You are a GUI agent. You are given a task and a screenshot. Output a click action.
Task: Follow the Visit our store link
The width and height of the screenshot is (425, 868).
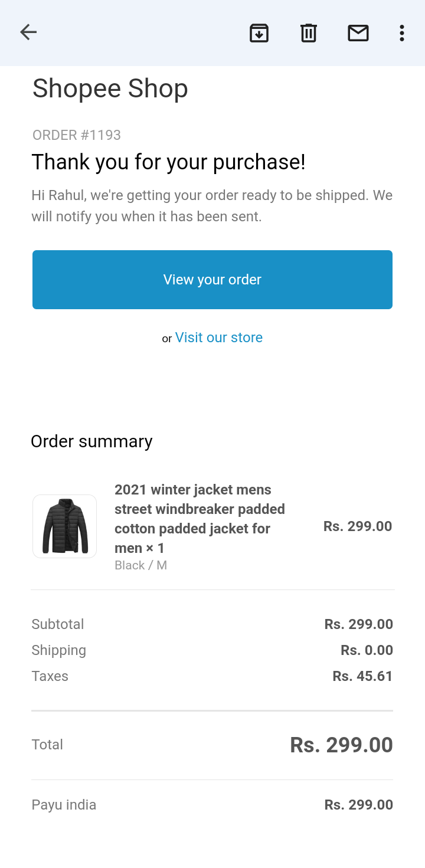[218, 338]
